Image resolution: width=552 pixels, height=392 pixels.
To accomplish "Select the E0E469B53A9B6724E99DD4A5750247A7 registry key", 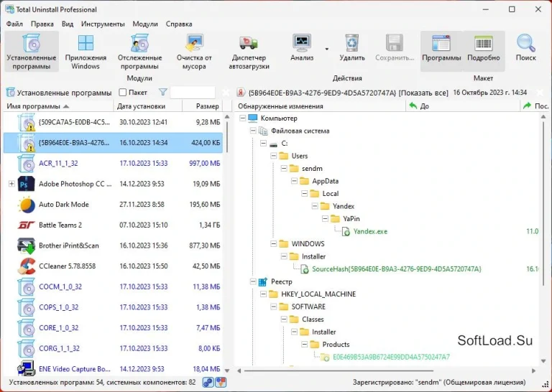I will [x=391, y=357].
